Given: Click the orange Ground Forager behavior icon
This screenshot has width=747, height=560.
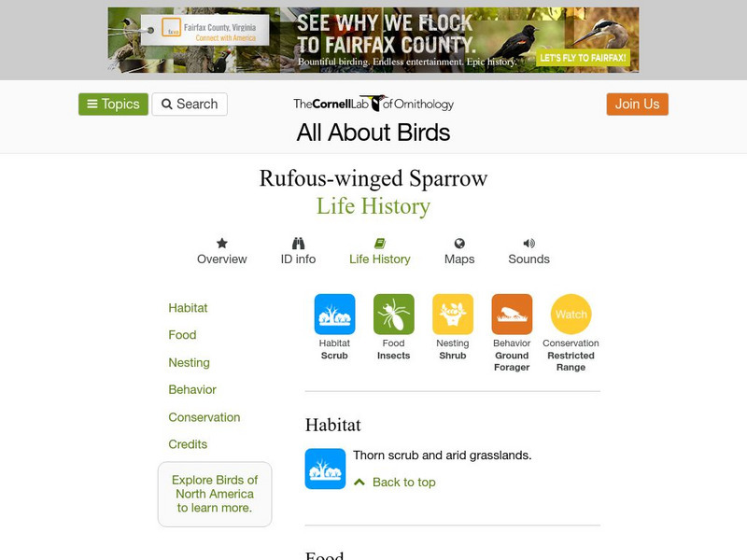Looking at the screenshot, I should pyautogui.click(x=512, y=315).
